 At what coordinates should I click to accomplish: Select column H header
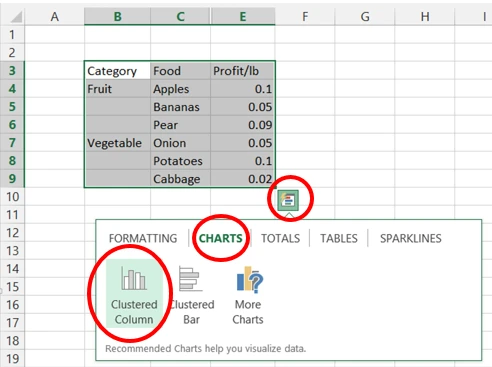tap(425, 16)
